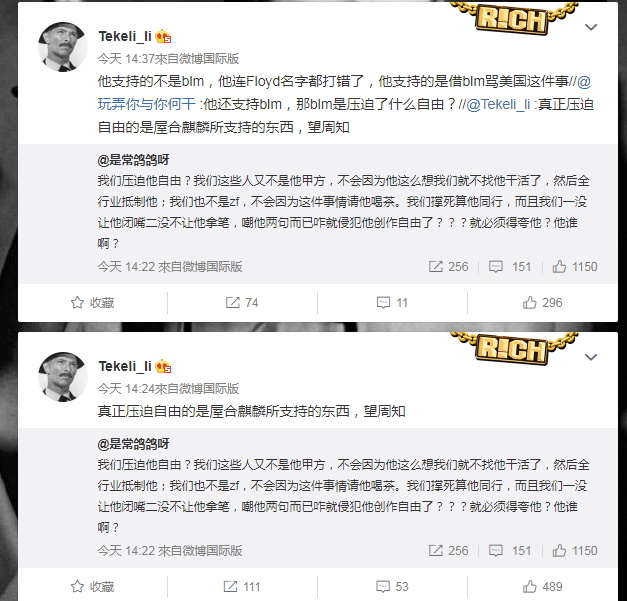Viewport: 627px width, 601px height.
Task: Open first quoted post's author @是常鸽鸽呀
Action: pos(133,160)
